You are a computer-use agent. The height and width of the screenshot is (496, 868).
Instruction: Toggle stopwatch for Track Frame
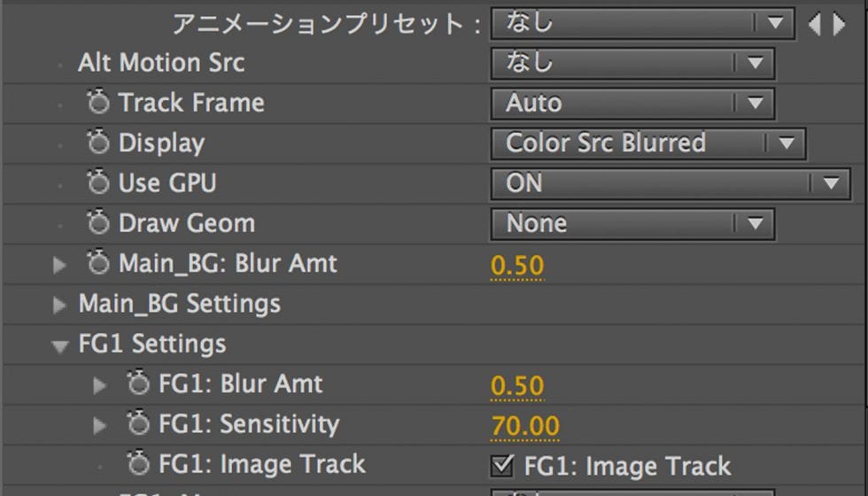click(98, 103)
